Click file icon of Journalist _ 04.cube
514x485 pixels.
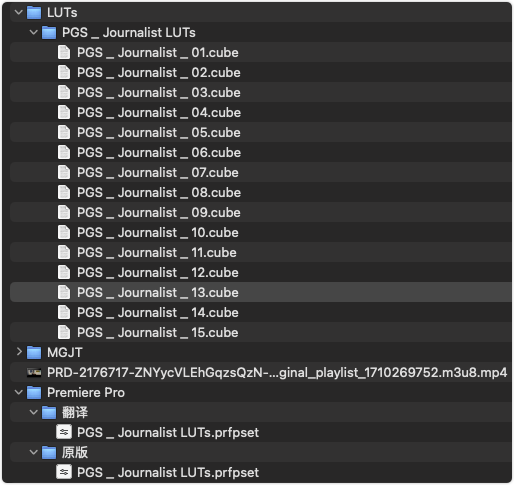pos(64,112)
